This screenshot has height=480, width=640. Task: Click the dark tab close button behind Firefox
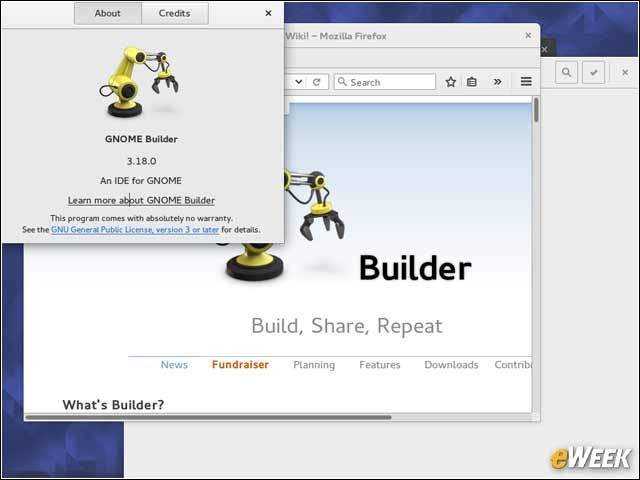pos(544,49)
